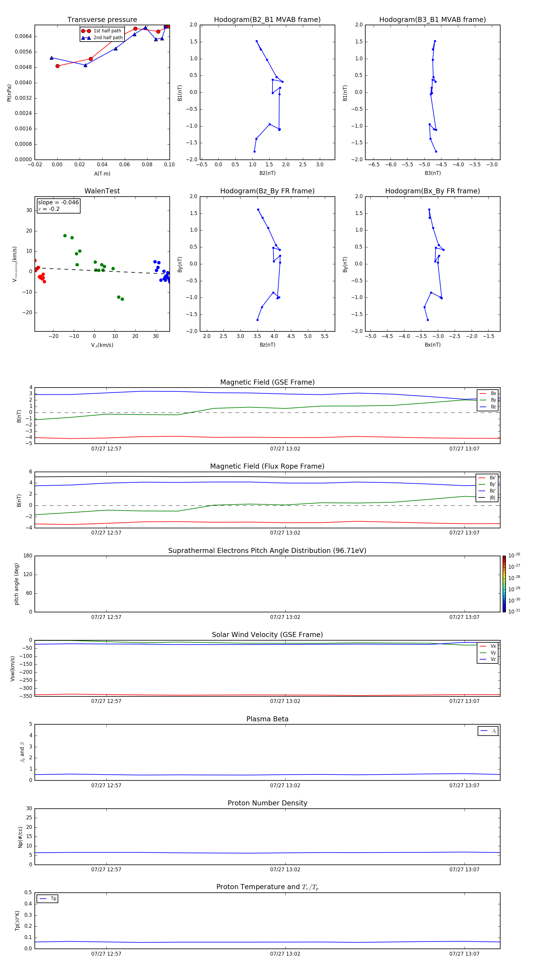This screenshot has height=980, width=535.
Task: Click the 'Proton Temperature and Te/Tp' title
Action: coord(267,887)
